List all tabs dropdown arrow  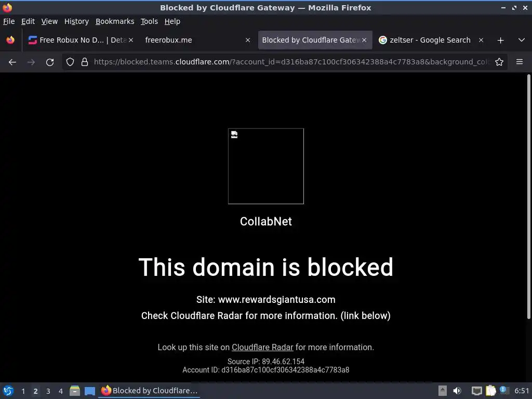522,40
